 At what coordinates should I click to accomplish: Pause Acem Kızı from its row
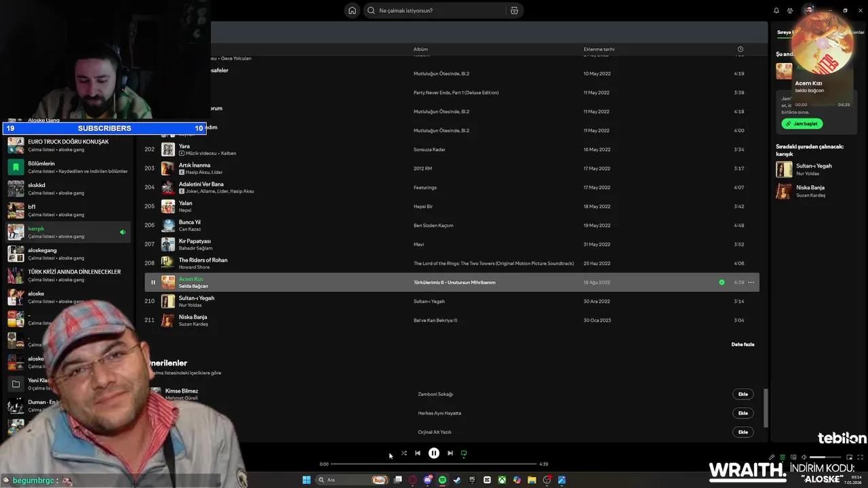click(153, 282)
